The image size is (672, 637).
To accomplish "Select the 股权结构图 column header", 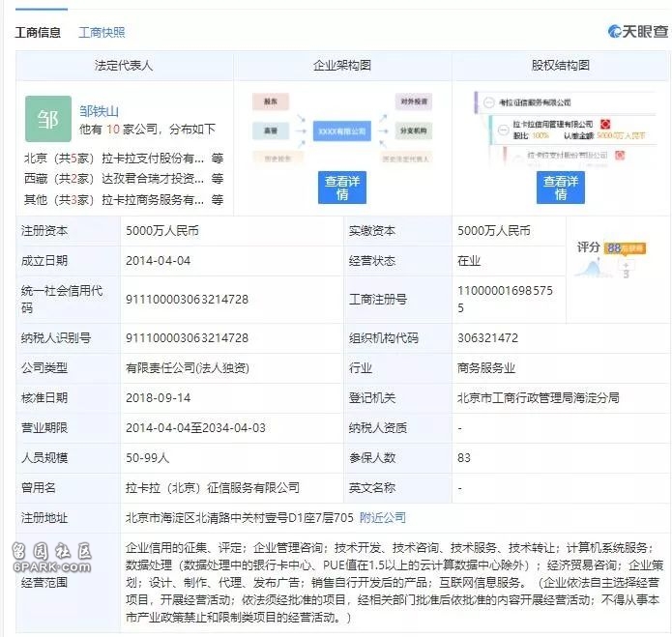I will point(561,66).
